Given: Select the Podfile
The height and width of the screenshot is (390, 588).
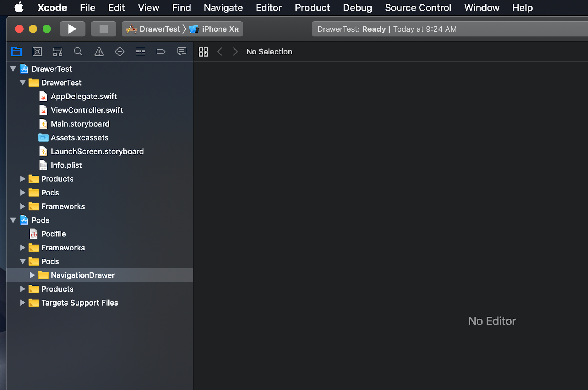Looking at the screenshot, I should tap(100, 234).
